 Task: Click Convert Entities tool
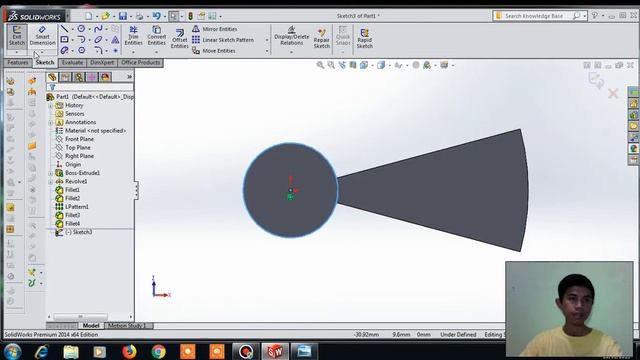click(156, 36)
